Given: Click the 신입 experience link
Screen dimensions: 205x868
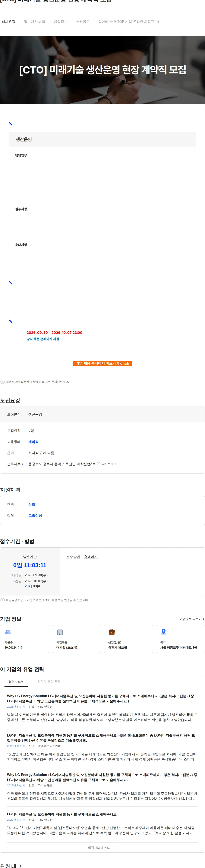Looking at the screenshot, I should click(32, 505).
